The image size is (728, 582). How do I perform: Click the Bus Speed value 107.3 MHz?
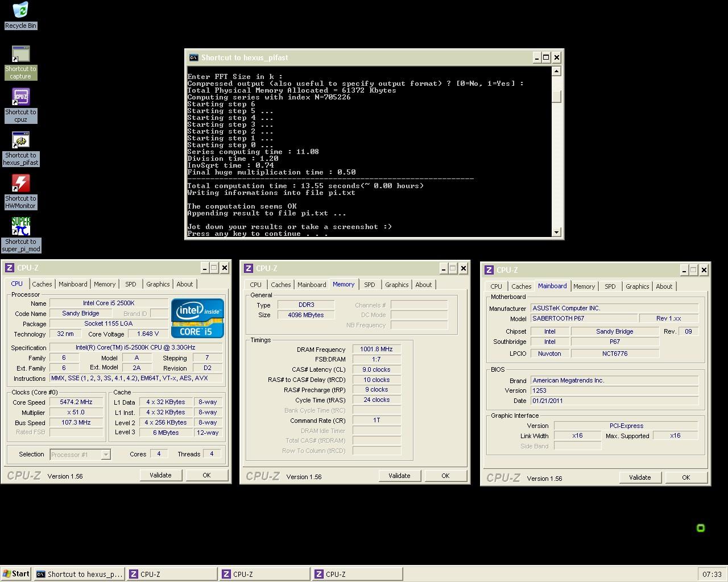click(x=76, y=422)
